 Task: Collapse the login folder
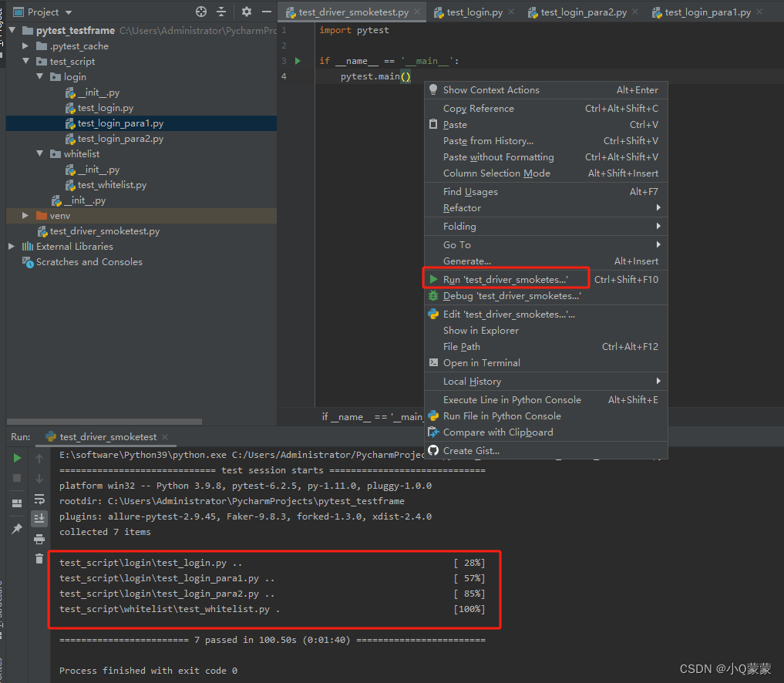pos(40,76)
